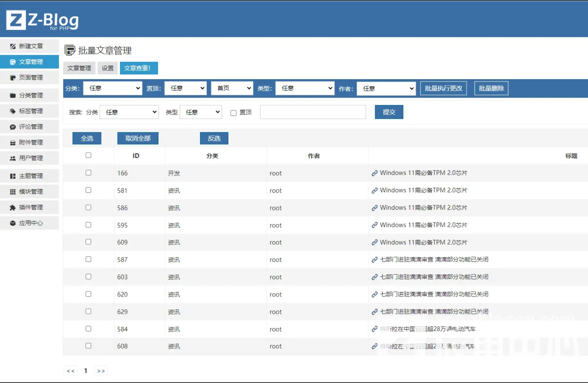This screenshot has height=383, width=588.
Task: Click the 新建文章 pencil icon
Action: [x=13, y=46]
